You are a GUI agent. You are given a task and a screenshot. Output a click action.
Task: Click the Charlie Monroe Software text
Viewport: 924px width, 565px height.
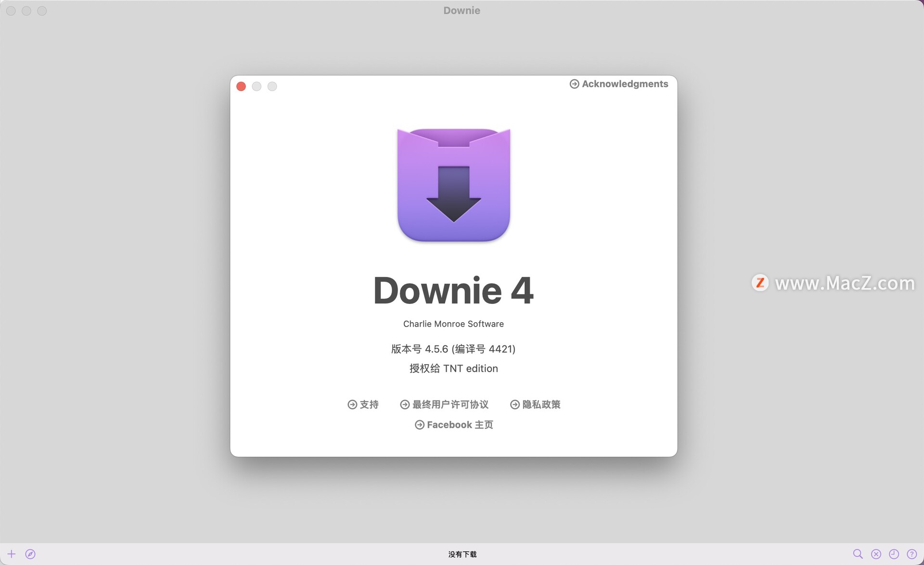pyautogui.click(x=453, y=324)
